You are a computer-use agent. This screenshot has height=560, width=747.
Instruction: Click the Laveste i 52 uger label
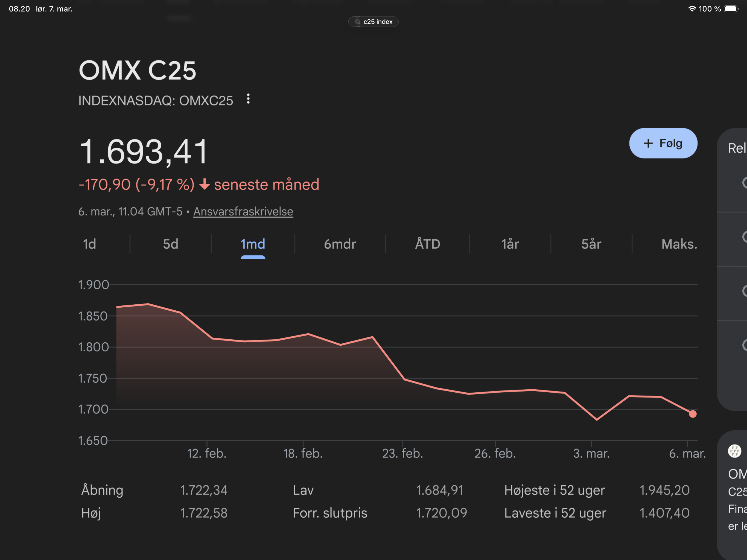coord(555,513)
